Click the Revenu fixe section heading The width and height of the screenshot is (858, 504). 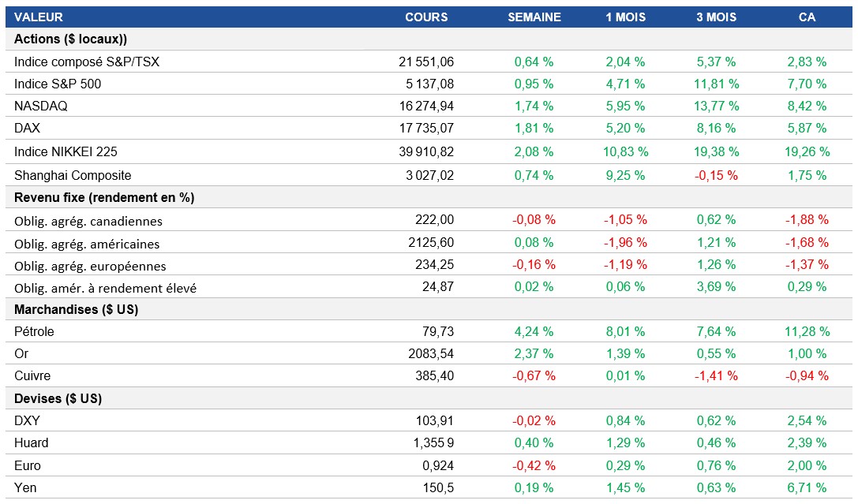(104, 197)
